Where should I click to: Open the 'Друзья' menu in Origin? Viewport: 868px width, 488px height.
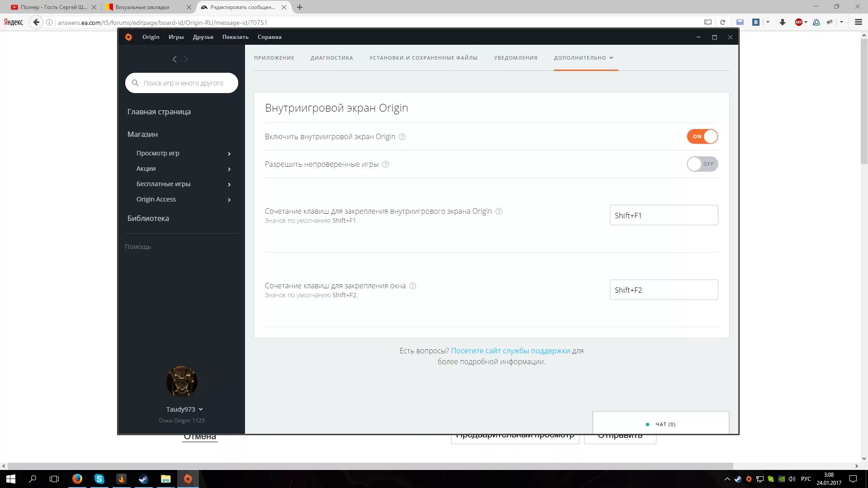pyautogui.click(x=203, y=37)
